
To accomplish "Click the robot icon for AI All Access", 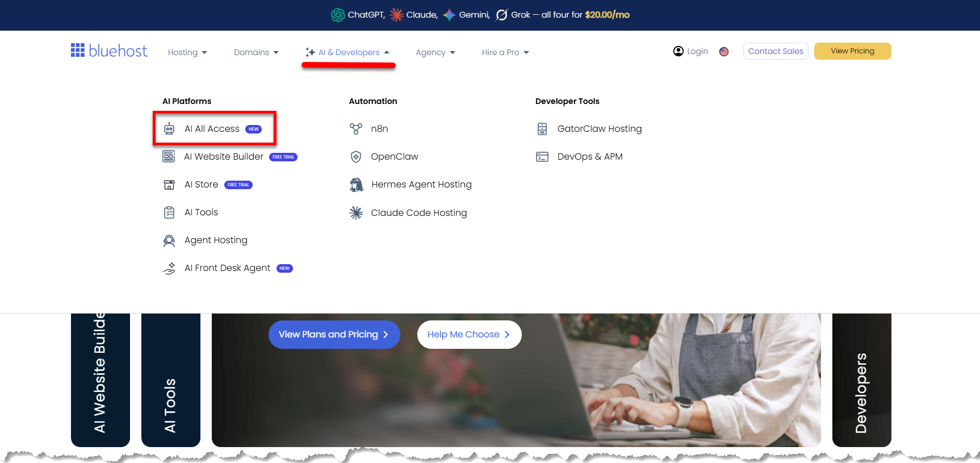I will (169, 129).
